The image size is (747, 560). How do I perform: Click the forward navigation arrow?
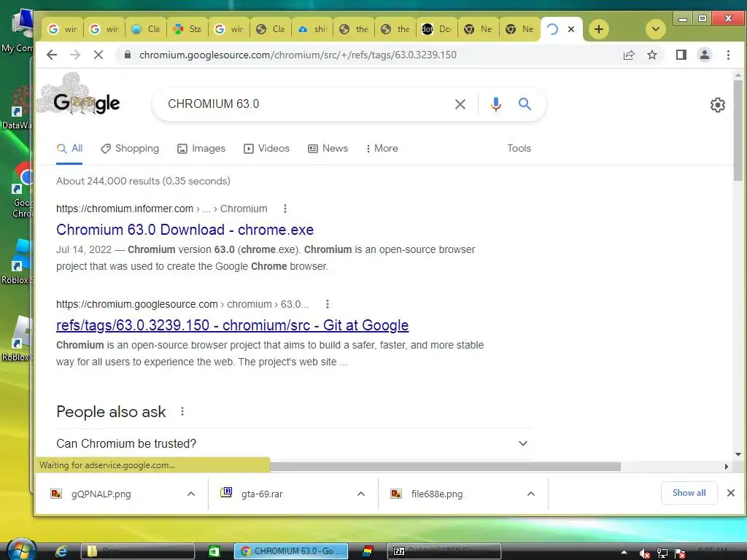click(x=75, y=55)
